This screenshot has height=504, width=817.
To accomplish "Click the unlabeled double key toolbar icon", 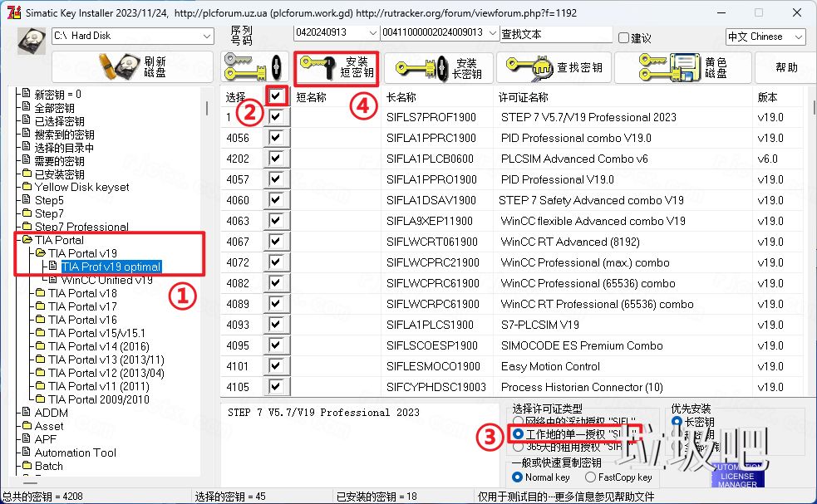I will coord(253,65).
